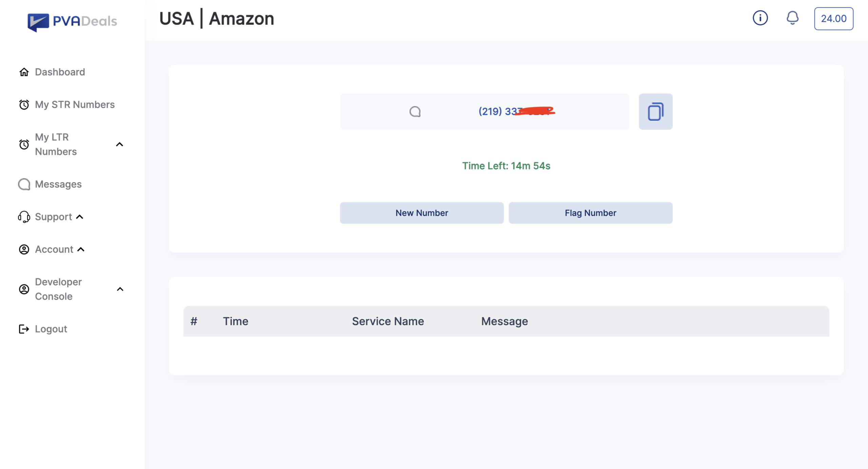Click the Account user icon
This screenshot has width=868, height=469.
point(24,249)
